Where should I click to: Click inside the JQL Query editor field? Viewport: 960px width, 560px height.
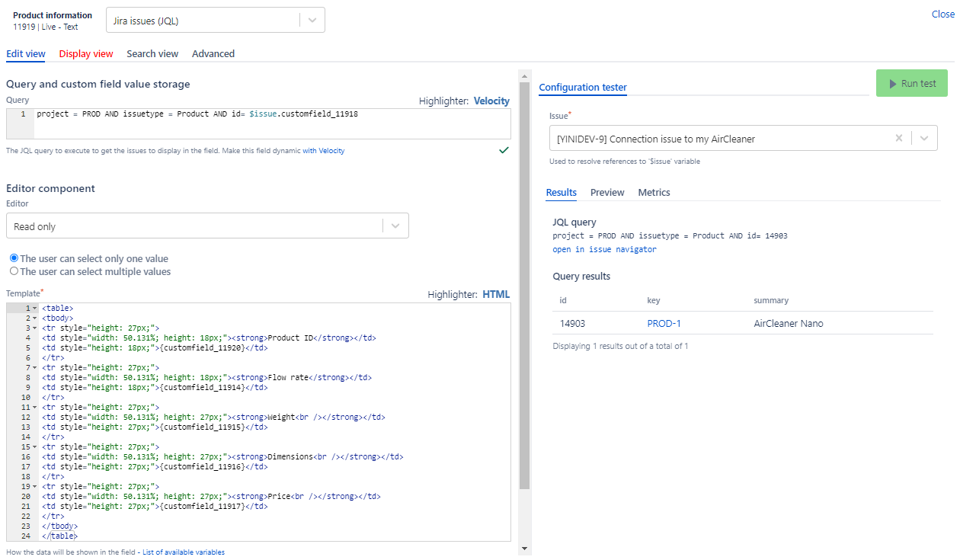coord(267,123)
